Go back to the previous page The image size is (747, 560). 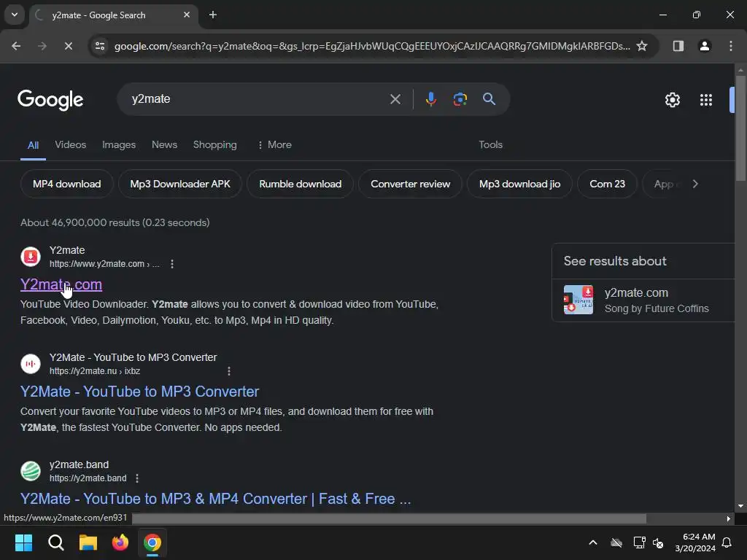click(x=16, y=46)
